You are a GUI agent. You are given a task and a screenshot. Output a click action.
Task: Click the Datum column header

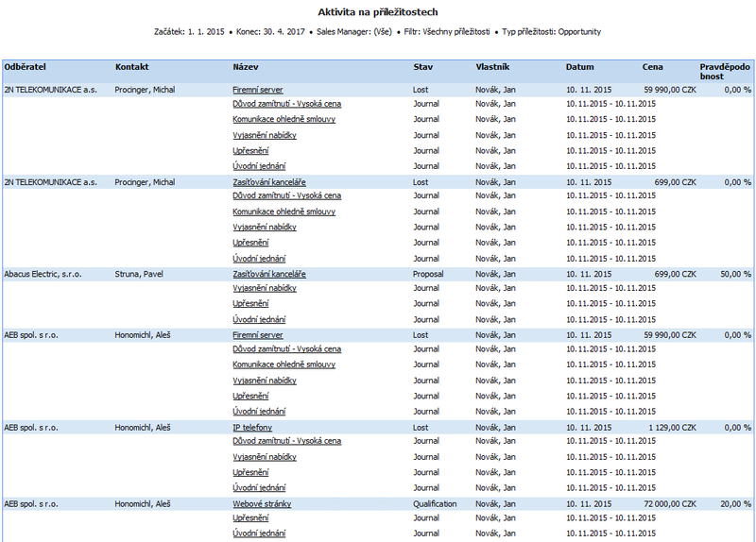coord(579,67)
